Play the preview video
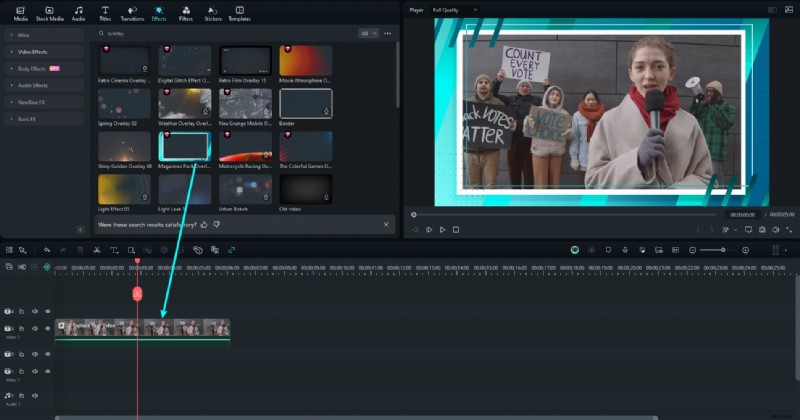The width and height of the screenshot is (800, 420). pos(442,230)
